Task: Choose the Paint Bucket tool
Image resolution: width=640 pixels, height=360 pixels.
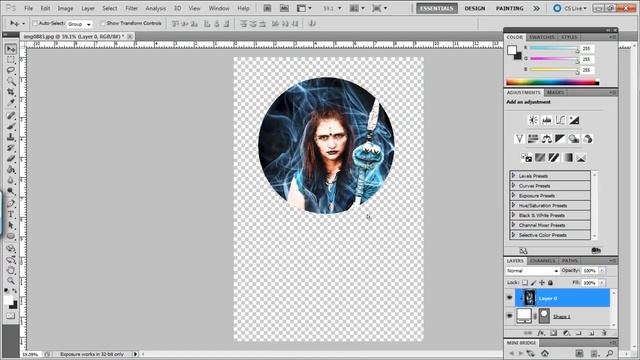Action: point(11,169)
